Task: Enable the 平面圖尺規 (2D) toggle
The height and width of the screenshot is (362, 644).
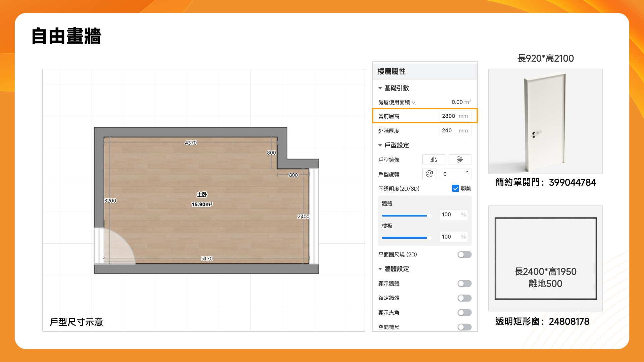Action: 464,255
